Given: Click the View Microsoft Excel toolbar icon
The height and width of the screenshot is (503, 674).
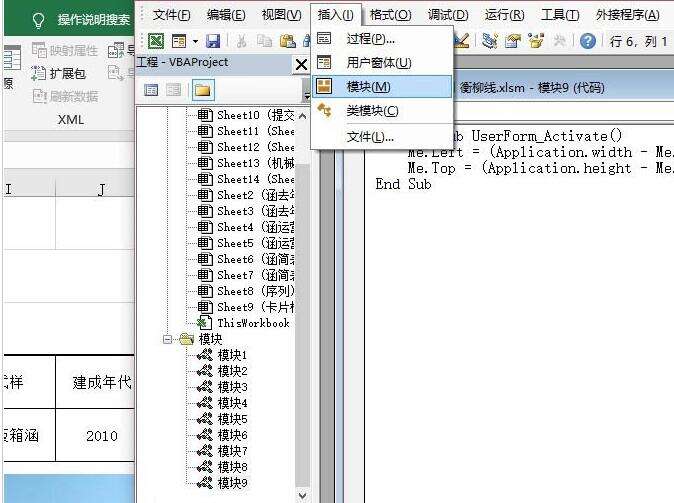Looking at the screenshot, I should point(157,41).
